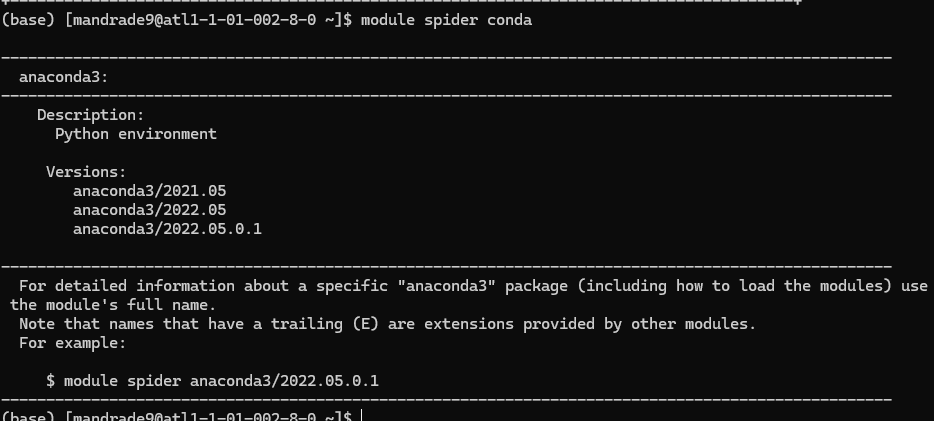Place cursor at the bottom shell prompt
The image size is (934, 421).
click(361, 416)
